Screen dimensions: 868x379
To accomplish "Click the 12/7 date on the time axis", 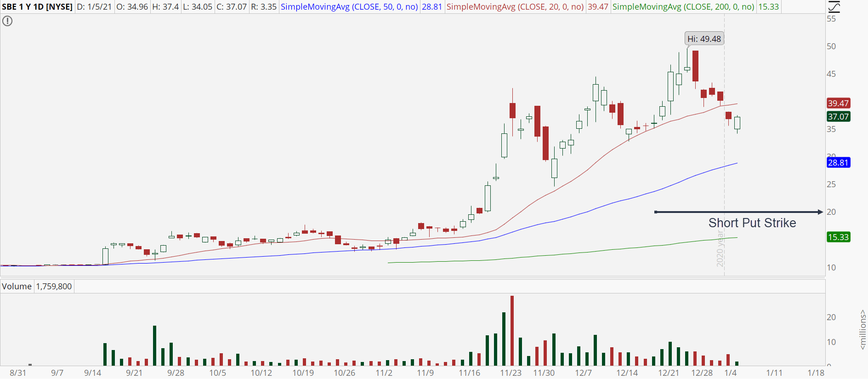I will pos(584,373).
